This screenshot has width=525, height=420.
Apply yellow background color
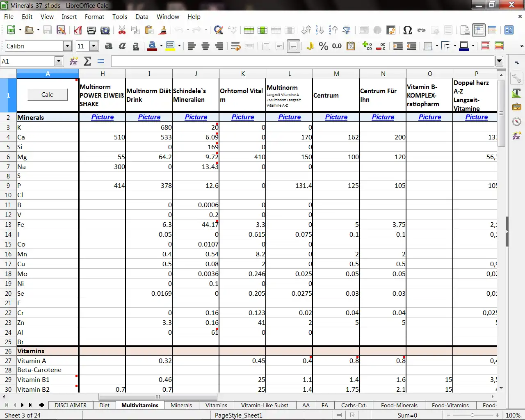click(x=170, y=46)
